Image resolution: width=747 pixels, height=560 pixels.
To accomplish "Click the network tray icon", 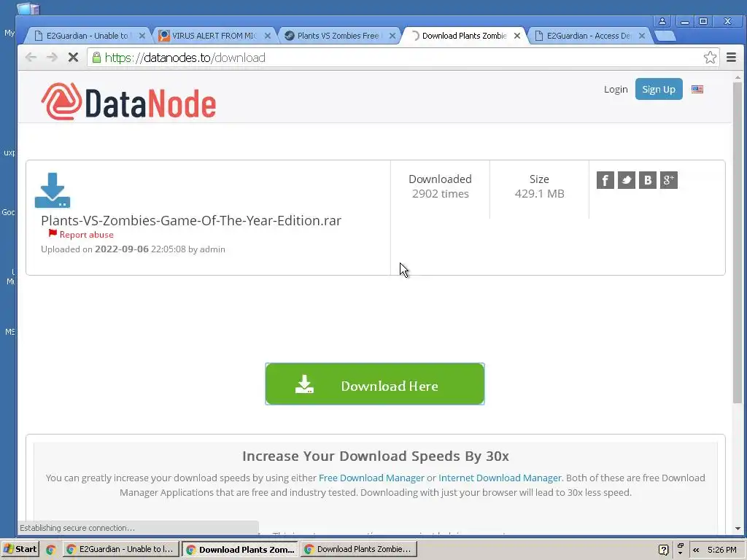I will pos(681,549).
